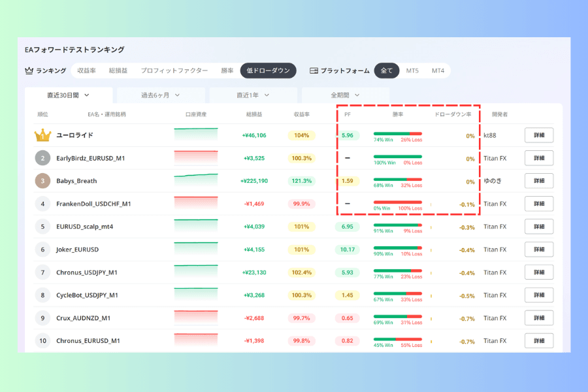The height and width of the screenshot is (392, 588).
Task: Click the 121.3% return rate badge
Action: click(x=301, y=181)
